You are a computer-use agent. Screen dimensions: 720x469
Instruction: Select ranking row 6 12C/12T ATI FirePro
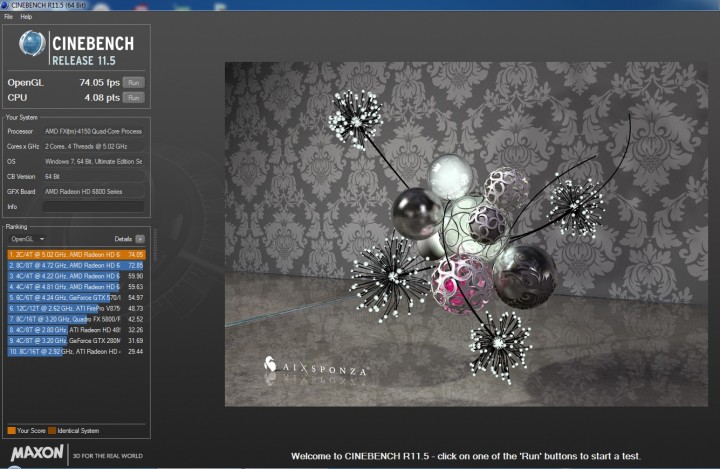[76, 308]
